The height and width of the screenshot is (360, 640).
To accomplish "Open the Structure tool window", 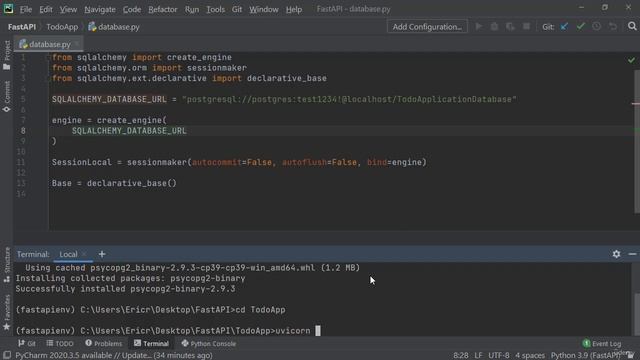I will pyautogui.click(x=7, y=264).
